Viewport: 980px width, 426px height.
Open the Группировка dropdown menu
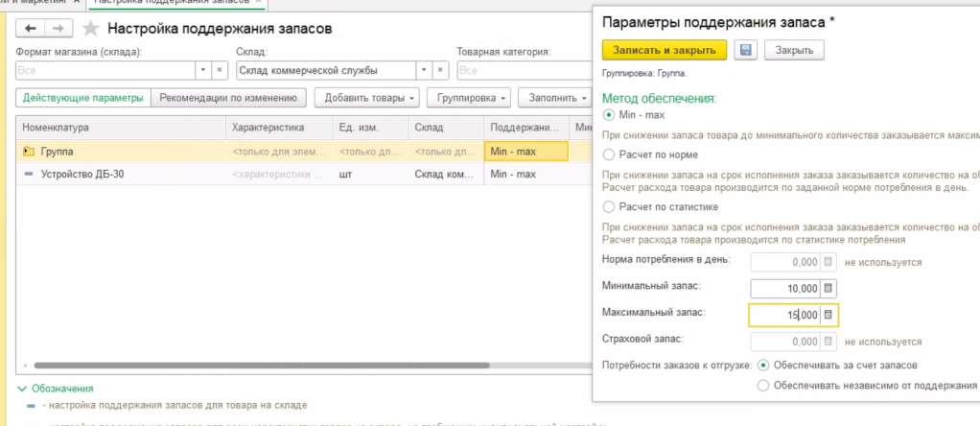[472, 97]
